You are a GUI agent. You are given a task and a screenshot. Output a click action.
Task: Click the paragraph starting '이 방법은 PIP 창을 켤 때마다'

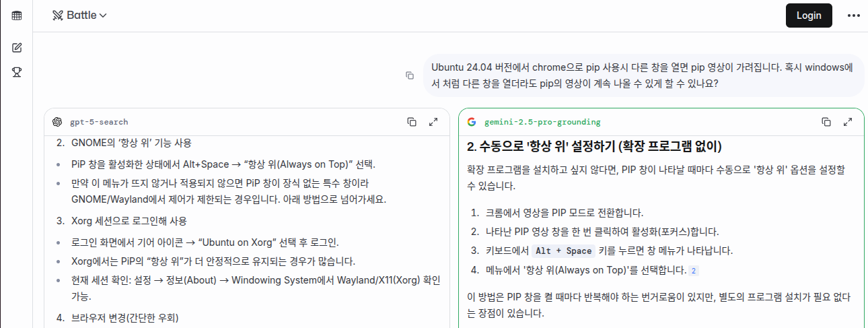coord(659,304)
